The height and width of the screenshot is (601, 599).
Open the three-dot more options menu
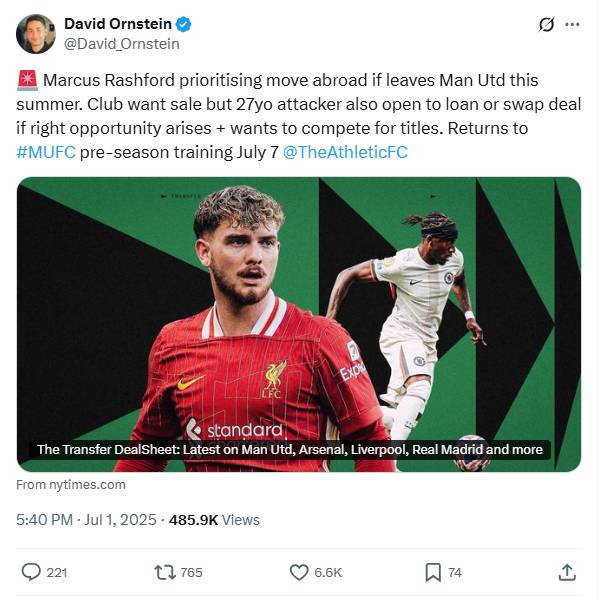[x=572, y=25]
